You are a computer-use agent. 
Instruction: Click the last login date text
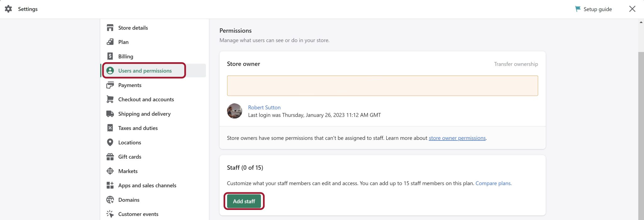tap(314, 115)
